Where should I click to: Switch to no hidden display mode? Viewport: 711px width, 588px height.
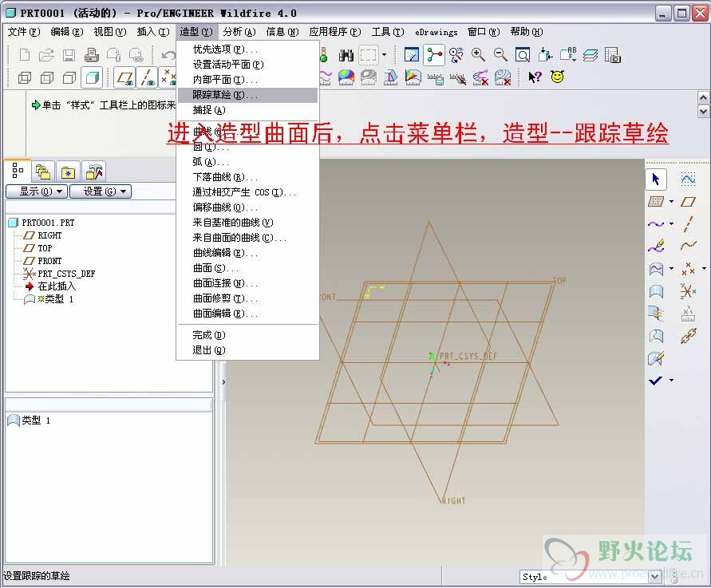(69, 77)
